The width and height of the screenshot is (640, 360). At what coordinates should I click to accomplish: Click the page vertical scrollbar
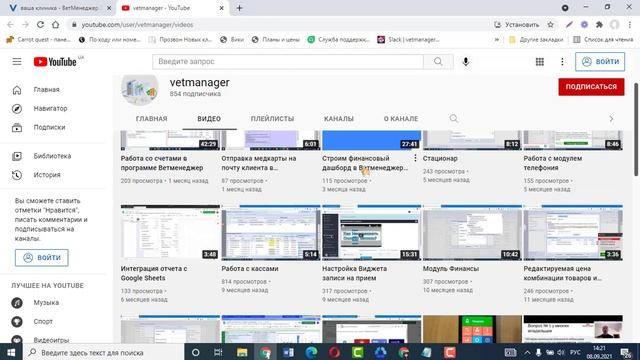pos(636,130)
